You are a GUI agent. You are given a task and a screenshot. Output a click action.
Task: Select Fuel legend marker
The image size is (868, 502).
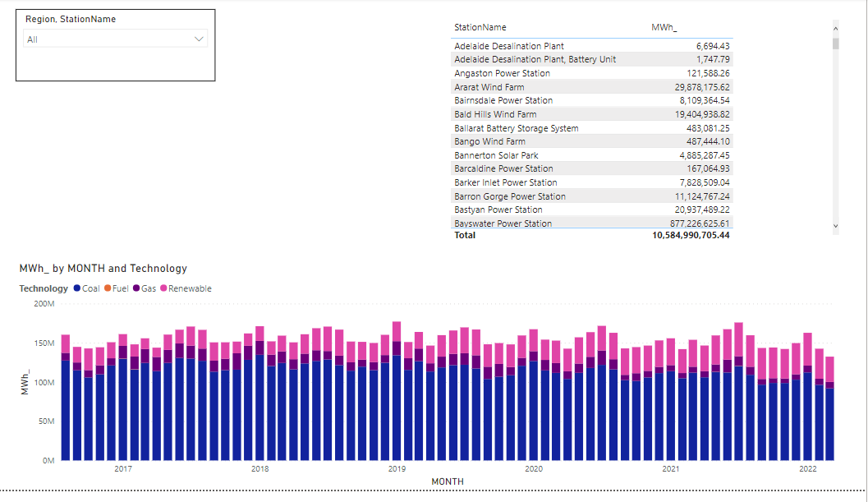(x=108, y=289)
